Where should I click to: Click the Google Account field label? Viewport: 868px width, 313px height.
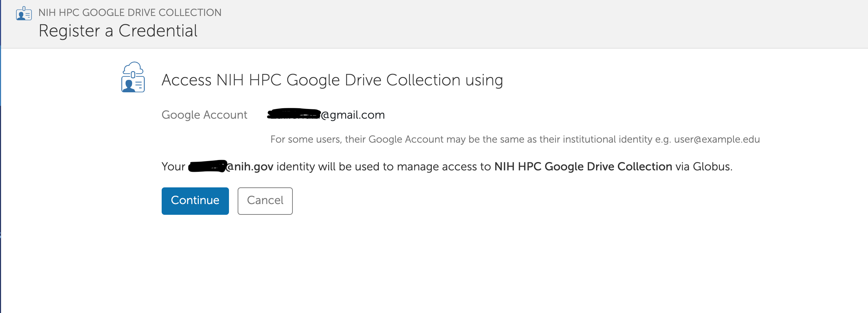pos(204,115)
